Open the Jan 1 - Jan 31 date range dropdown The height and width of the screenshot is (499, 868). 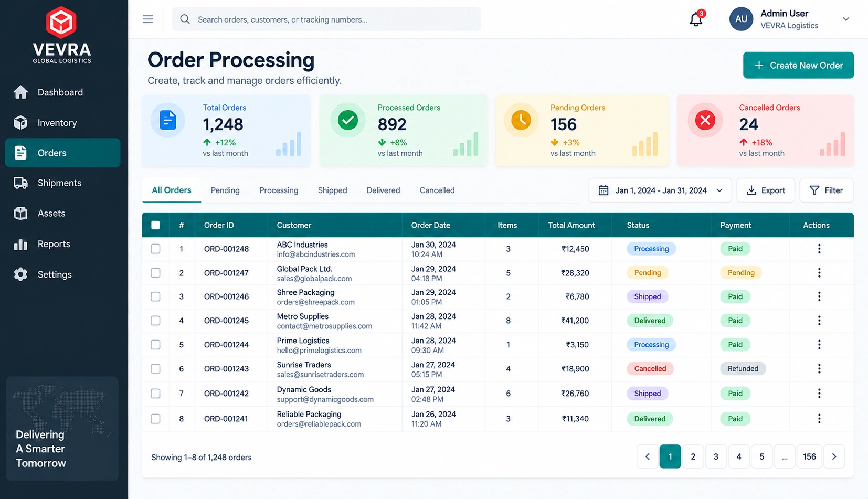[x=661, y=190]
